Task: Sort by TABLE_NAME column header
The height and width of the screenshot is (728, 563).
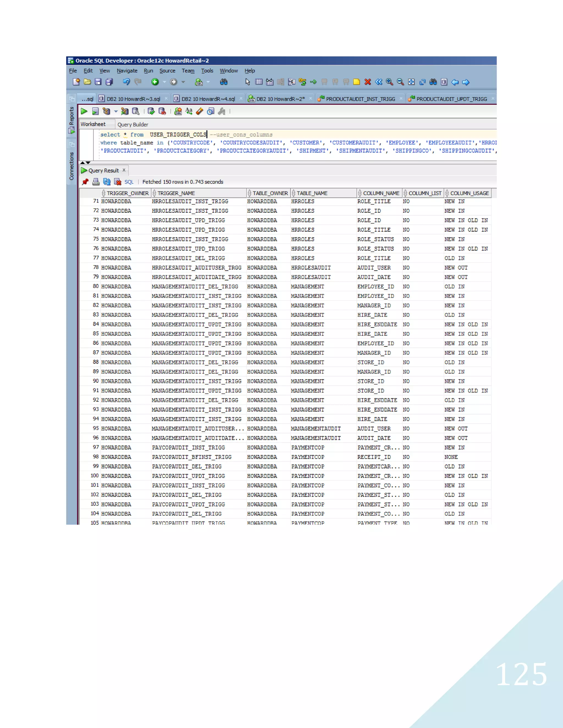Action: [324, 193]
